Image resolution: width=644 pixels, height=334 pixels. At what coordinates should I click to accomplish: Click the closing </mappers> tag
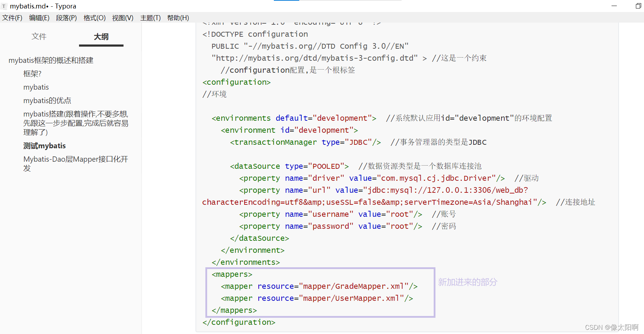pyautogui.click(x=234, y=310)
